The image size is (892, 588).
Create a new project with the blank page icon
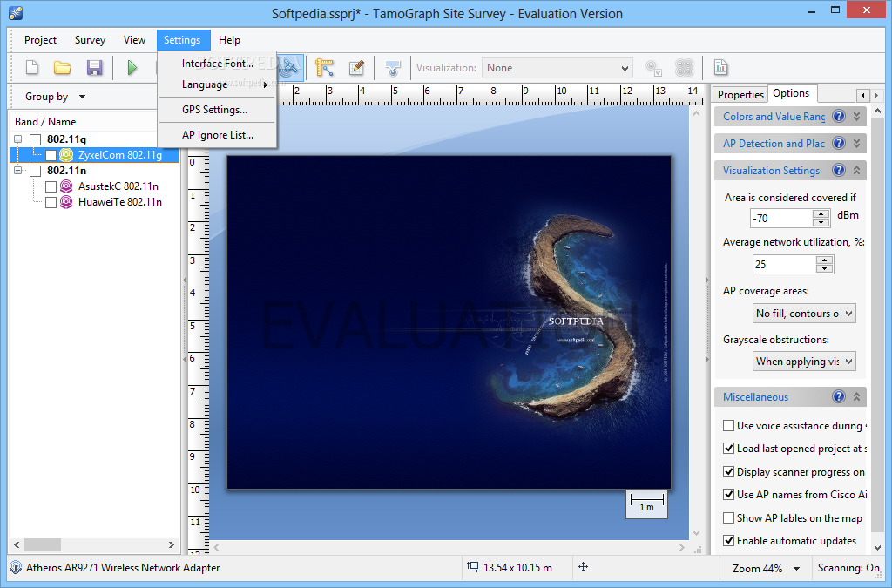coord(32,68)
